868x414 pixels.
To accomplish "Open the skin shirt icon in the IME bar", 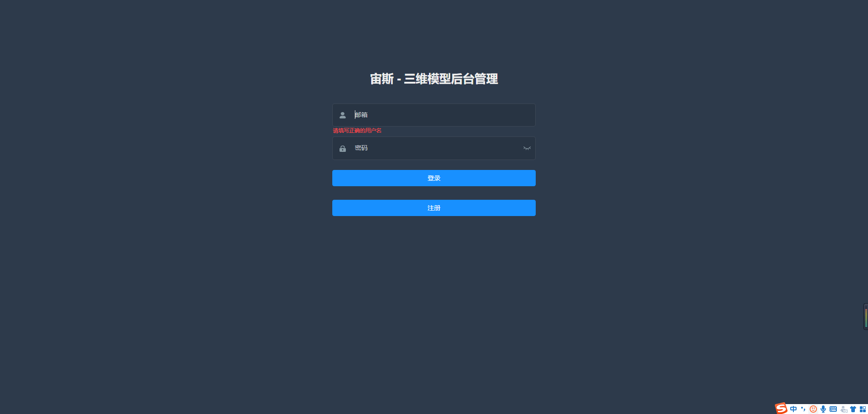I will tap(853, 409).
